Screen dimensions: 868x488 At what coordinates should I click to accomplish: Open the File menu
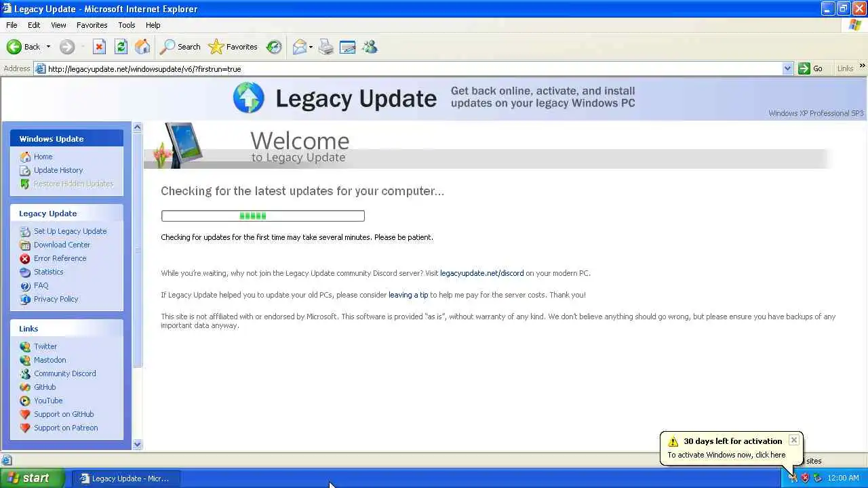coord(12,25)
